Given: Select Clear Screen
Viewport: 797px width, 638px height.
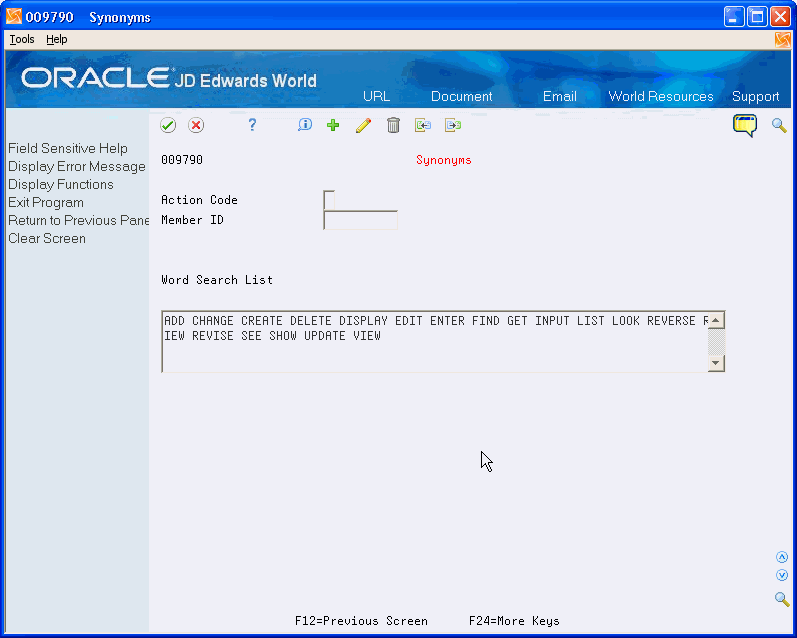Looking at the screenshot, I should 47,238.
